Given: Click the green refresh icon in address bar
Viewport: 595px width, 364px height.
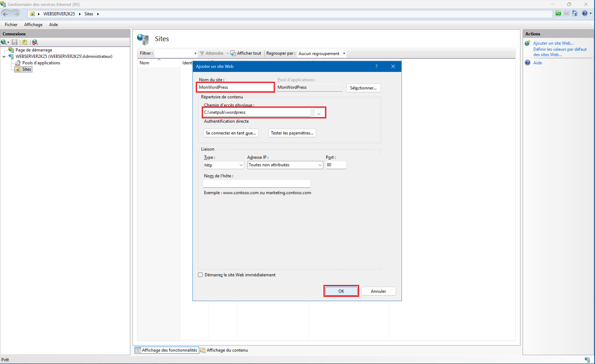Looking at the screenshot, I should pyautogui.click(x=558, y=14).
